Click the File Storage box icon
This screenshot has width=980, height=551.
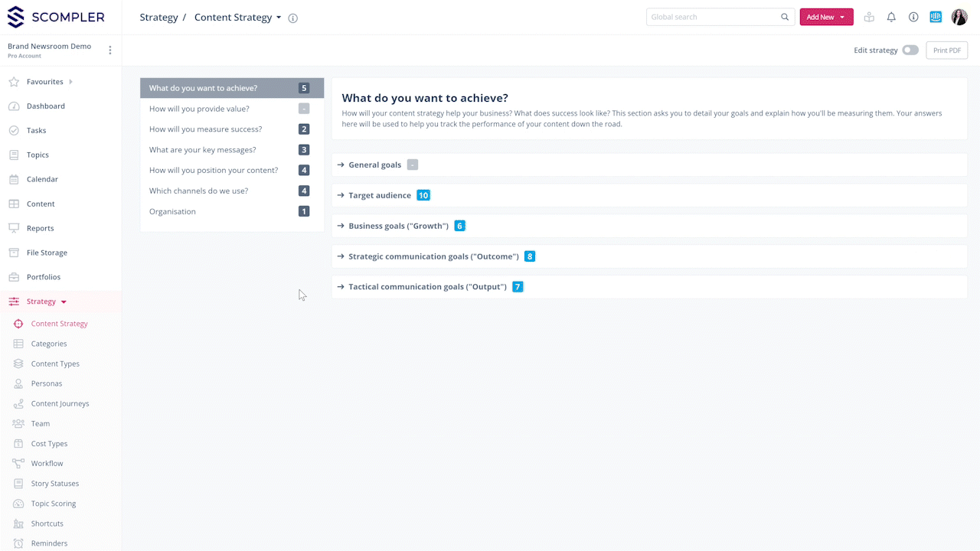pos(14,253)
